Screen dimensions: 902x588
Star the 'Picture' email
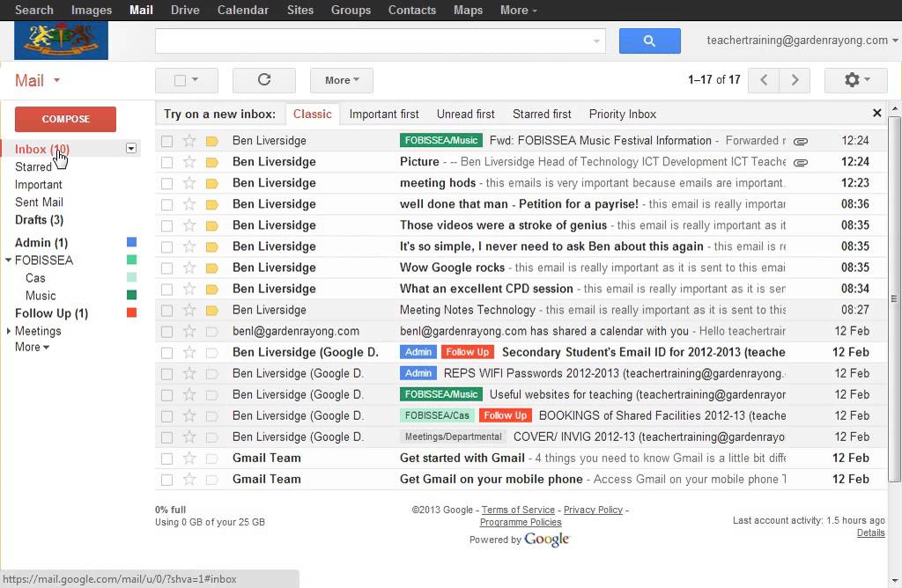tap(189, 162)
